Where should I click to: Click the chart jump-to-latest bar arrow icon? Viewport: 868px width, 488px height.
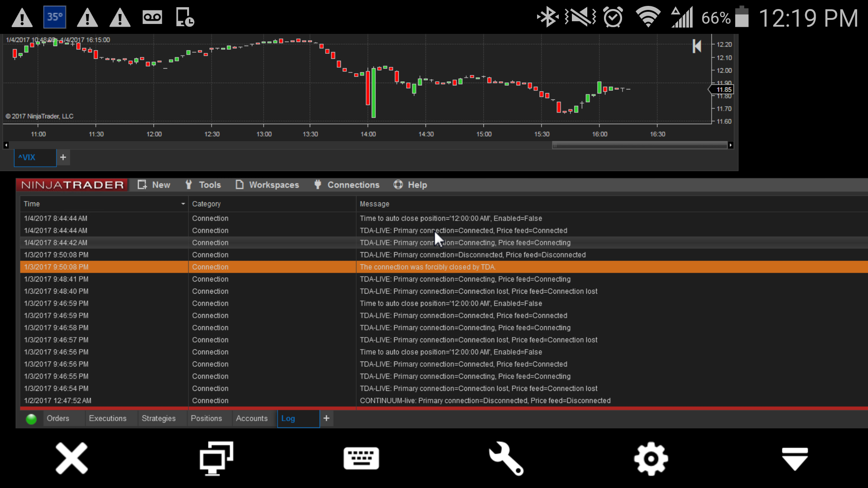click(x=697, y=46)
